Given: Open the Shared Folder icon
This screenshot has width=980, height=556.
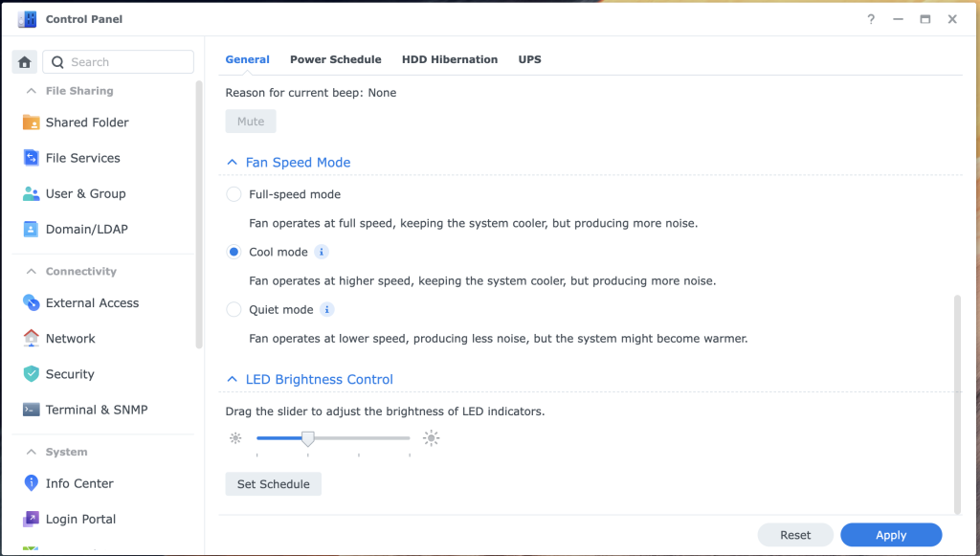Looking at the screenshot, I should 31,122.
